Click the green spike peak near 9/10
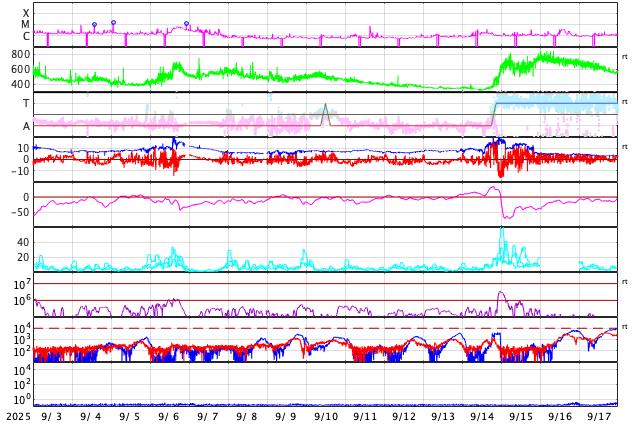The height and width of the screenshot is (424, 634). (x=325, y=105)
